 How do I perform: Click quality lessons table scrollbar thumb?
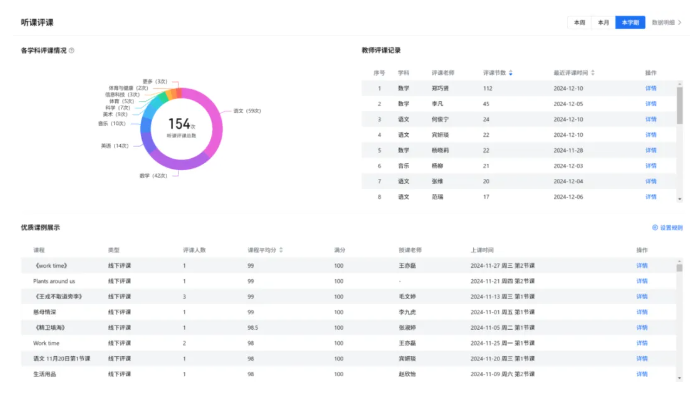[680, 268]
